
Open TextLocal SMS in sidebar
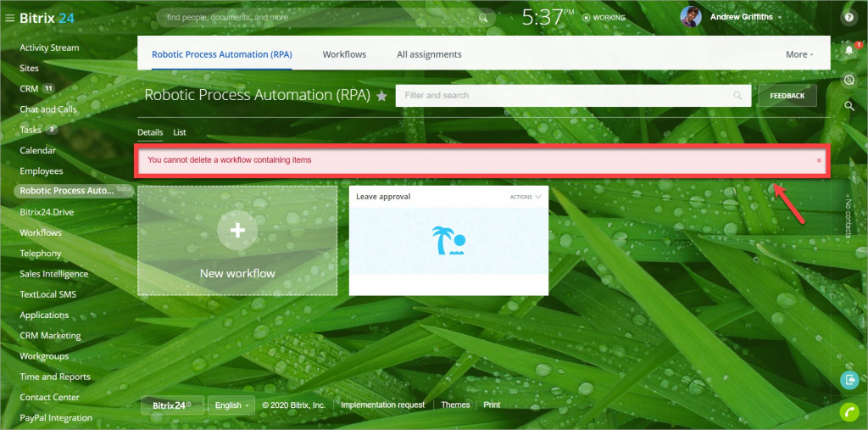point(47,294)
